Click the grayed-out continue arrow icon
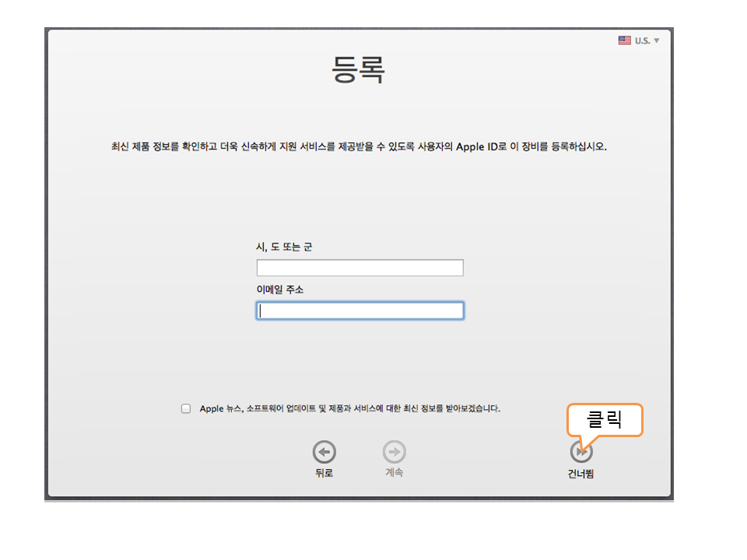Image resolution: width=747 pixels, height=560 pixels. pos(395,452)
